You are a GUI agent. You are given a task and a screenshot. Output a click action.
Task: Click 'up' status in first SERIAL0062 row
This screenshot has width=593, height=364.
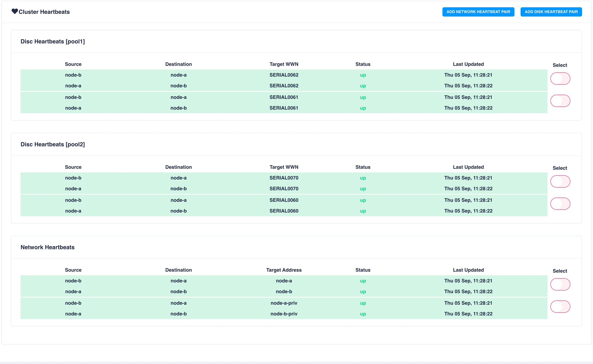click(x=363, y=75)
